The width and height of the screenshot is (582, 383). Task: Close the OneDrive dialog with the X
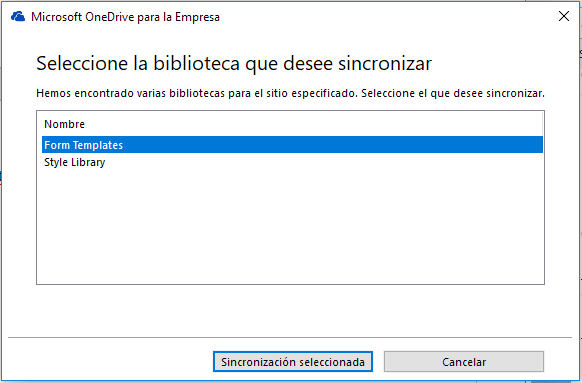[x=564, y=16]
